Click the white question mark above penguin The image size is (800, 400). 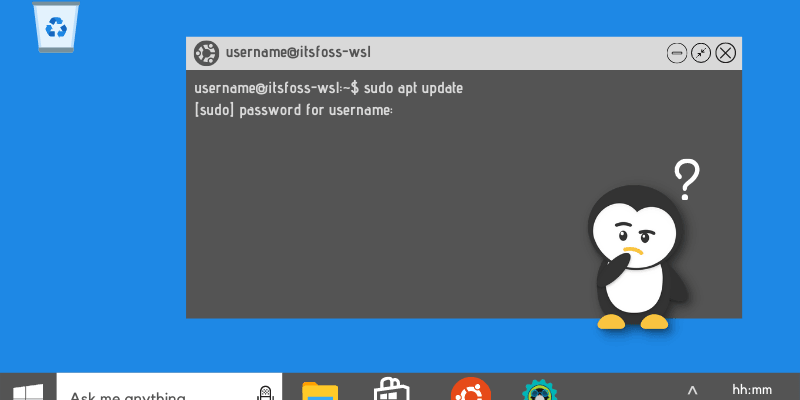pyautogui.click(x=687, y=180)
